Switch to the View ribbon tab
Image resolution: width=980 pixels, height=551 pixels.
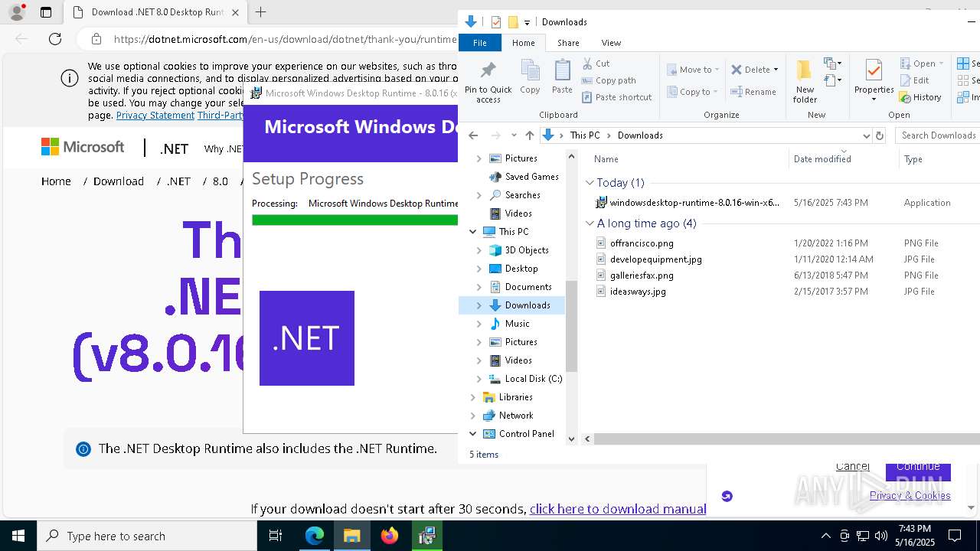click(611, 43)
